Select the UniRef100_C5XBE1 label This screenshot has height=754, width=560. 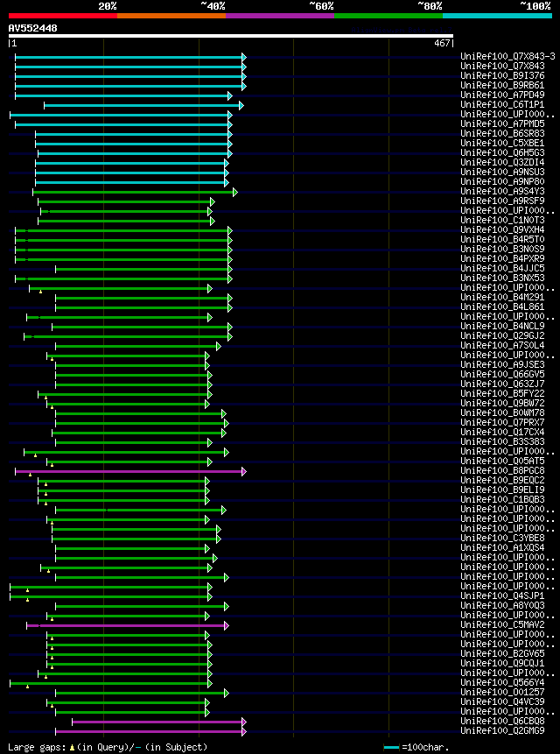click(503, 144)
